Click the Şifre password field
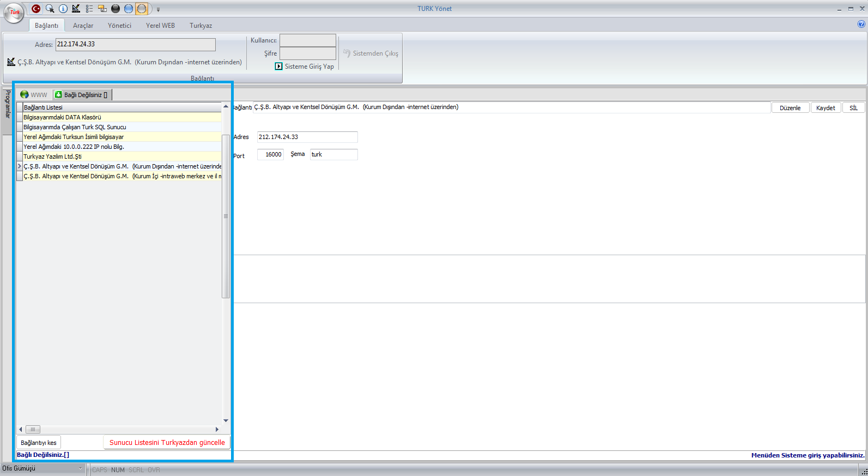The width and height of the screenshot is (868, 476). pos(307,53)
